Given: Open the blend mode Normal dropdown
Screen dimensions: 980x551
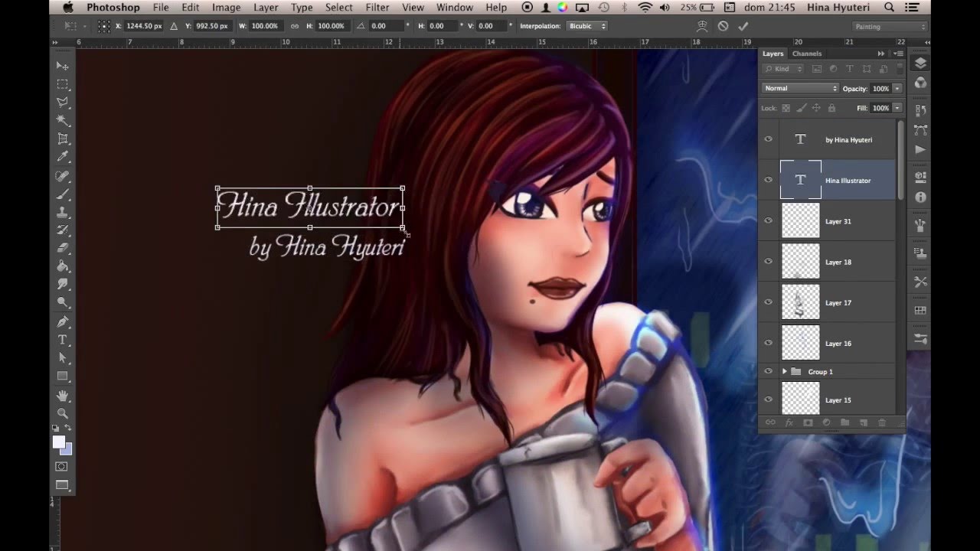Looking at the screenshot, I should tap(800, 88).
